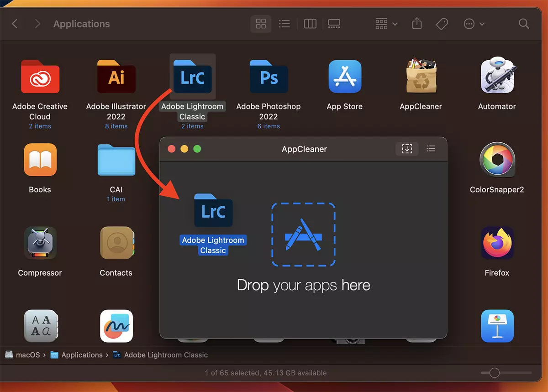Minimize the AppCleaner window
This screenshot has height=392, width=548.
184,149
